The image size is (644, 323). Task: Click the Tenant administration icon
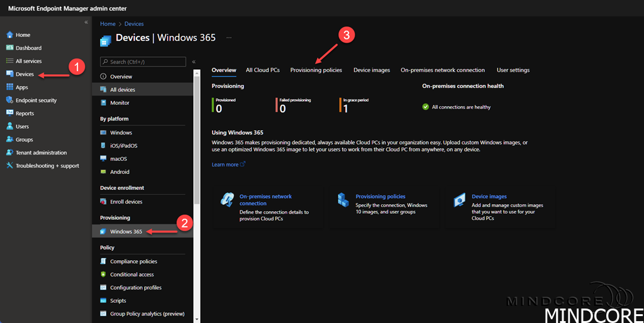pos(9,153)
